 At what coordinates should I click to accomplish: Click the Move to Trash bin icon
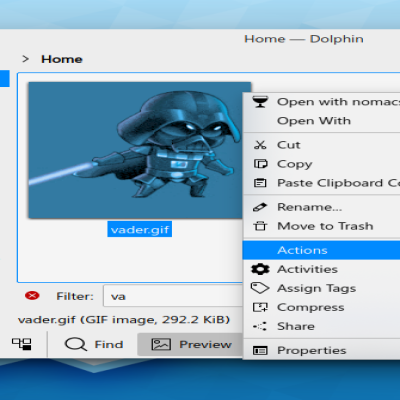[x=260, y=226]
